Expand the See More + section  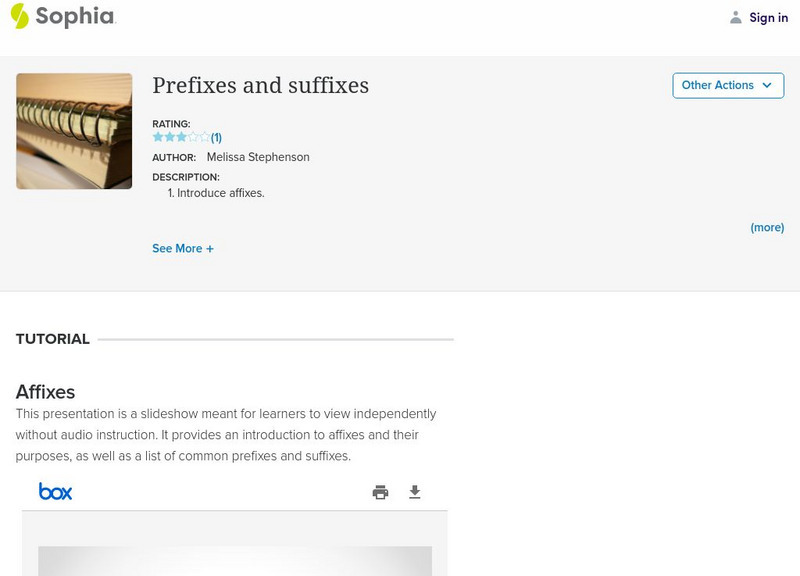pyautogui.click(x=183, y=249)
